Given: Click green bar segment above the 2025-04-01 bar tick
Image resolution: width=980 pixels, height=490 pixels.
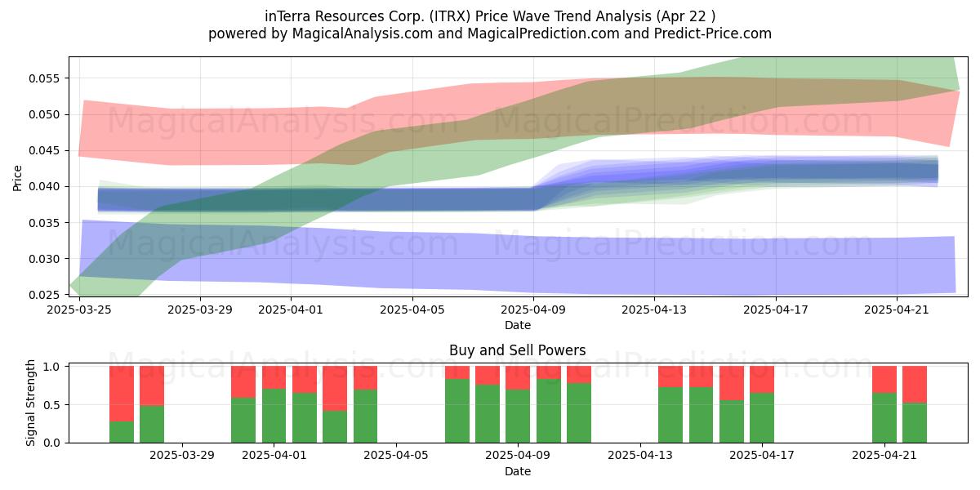Looking at the screenshot, I should tap(274, 416).
